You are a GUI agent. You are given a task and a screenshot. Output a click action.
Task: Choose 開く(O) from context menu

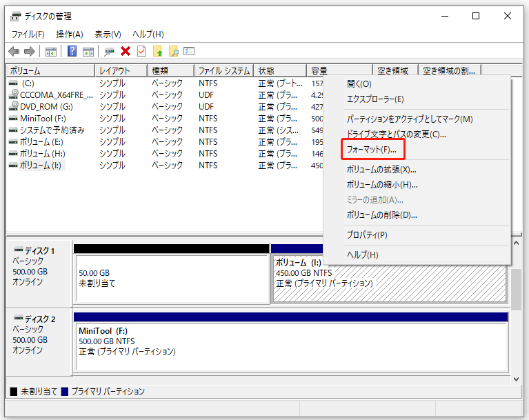(x=417, y=84)
